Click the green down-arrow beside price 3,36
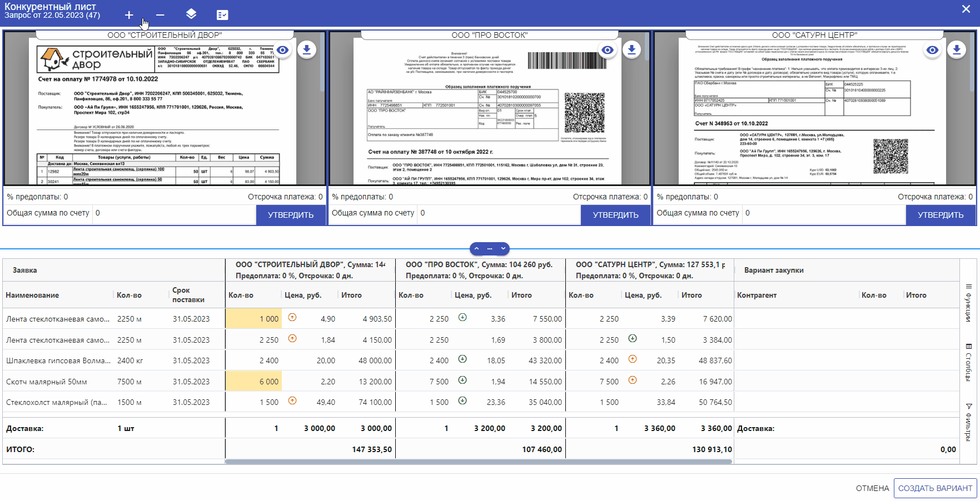The image size is (980, 501). click(x=462, y=318)
